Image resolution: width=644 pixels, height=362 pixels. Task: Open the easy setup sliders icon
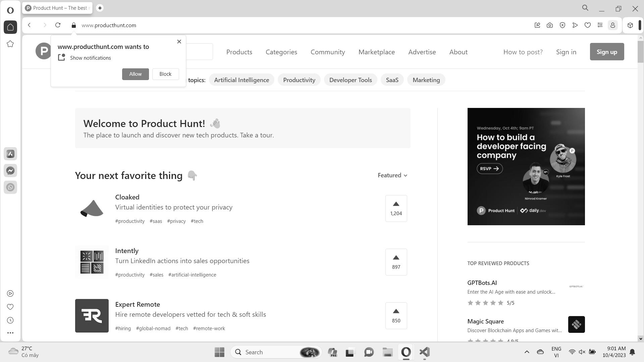click(600, 25)
